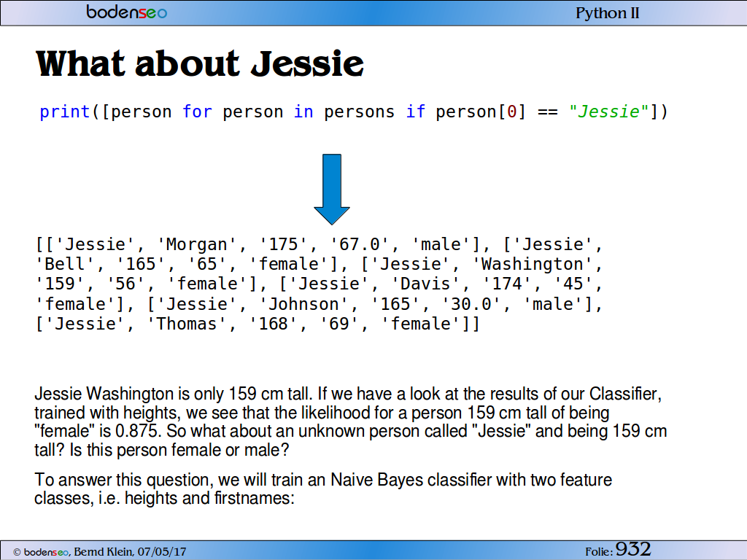Click the slide number 932 in footer
Viewport: 747px width, 560px height.
[x=632, y=549]
